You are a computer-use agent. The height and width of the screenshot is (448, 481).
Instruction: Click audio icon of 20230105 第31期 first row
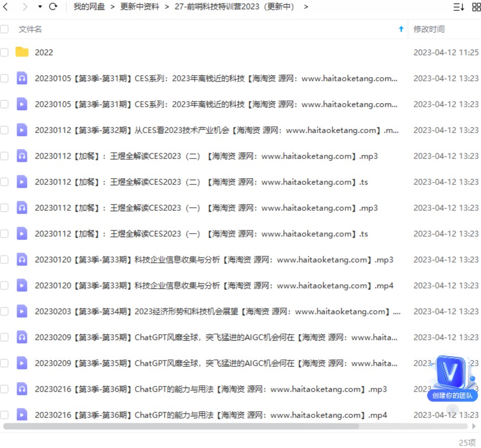tap(22, 78)
